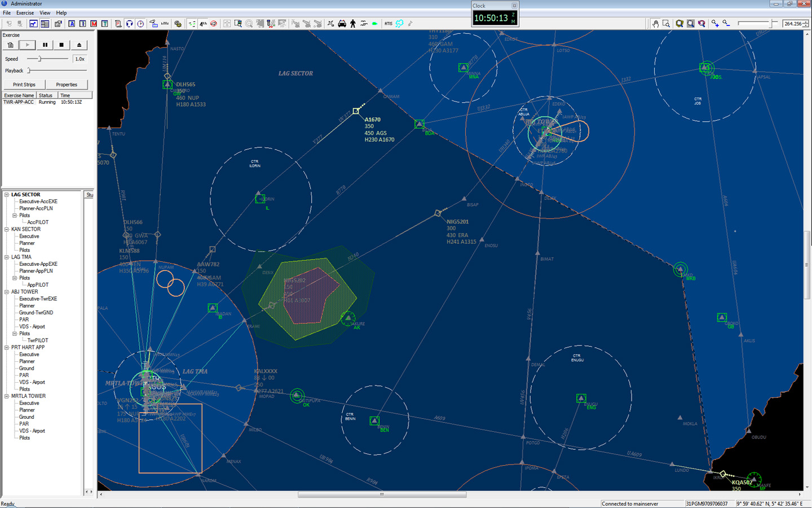Click the strip document toolbar icon

pyautogui.click(x=118, y=24)
